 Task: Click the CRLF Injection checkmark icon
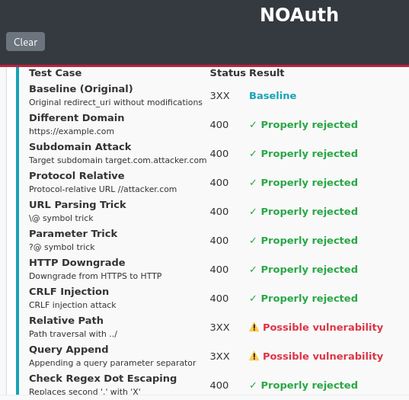[253, 298]
